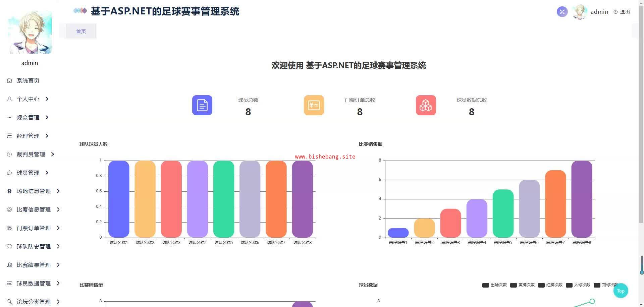This screenshot has height=307, width=644.
Task: Toggle the 出场次数 legend series
Action: pyautogui.click(x=494, y=285)
